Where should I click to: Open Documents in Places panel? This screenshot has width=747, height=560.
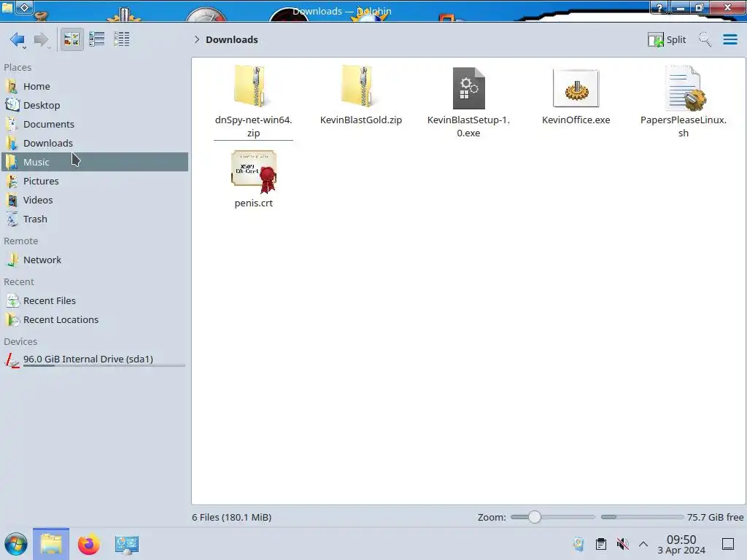point(95,124)
